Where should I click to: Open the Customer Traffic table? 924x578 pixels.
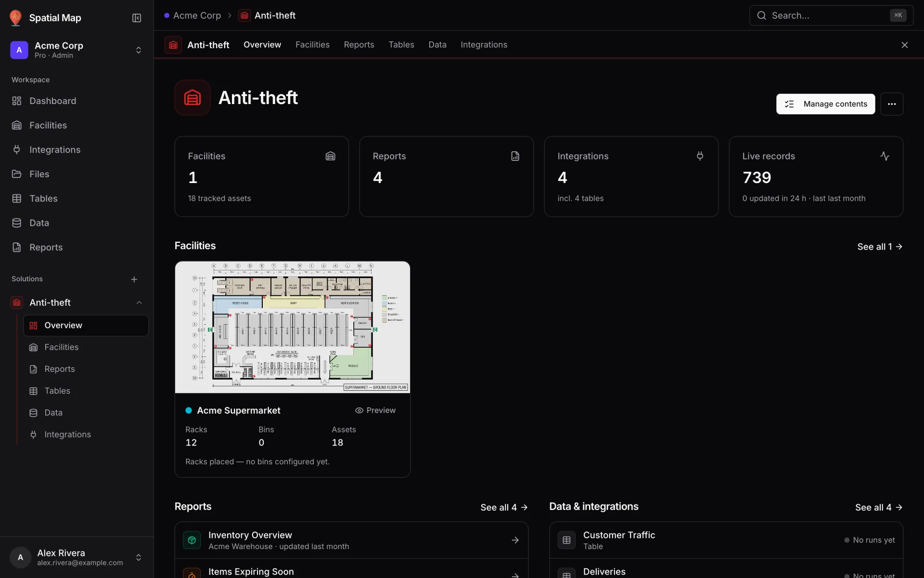(x=726, y=540)
